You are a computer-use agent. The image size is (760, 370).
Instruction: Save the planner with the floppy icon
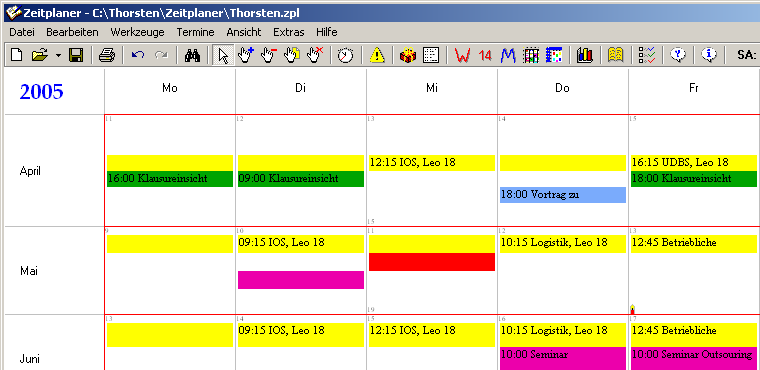point(76,55)
